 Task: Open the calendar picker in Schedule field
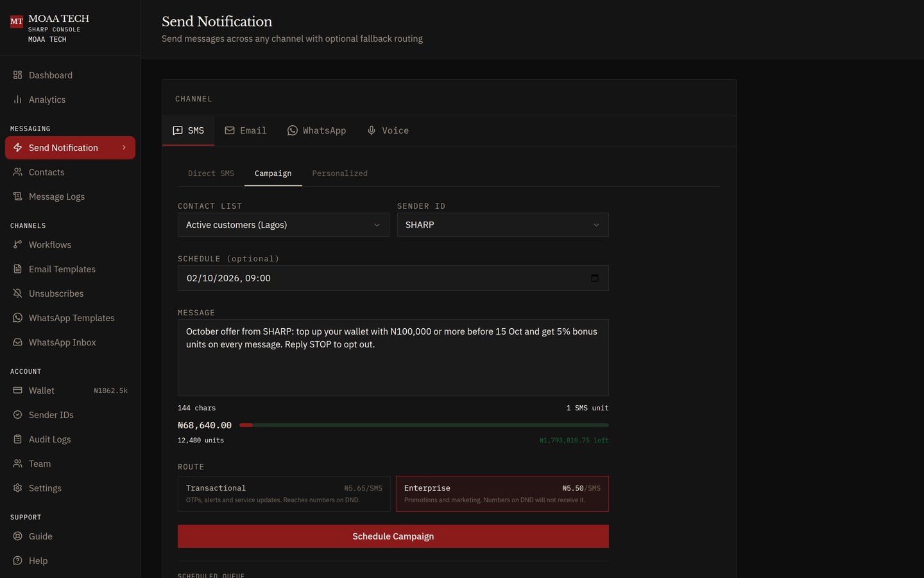tap(595, 278)
